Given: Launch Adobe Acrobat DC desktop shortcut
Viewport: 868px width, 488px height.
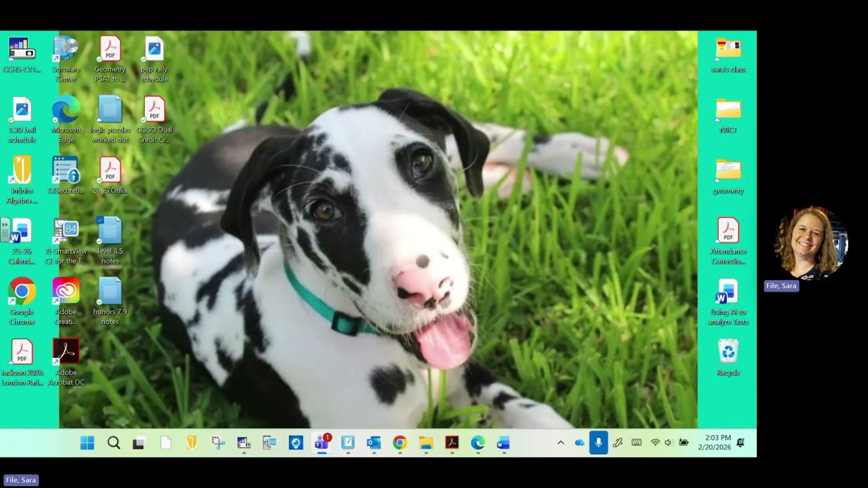Looking at the screenshot, I should pos(66,363).
